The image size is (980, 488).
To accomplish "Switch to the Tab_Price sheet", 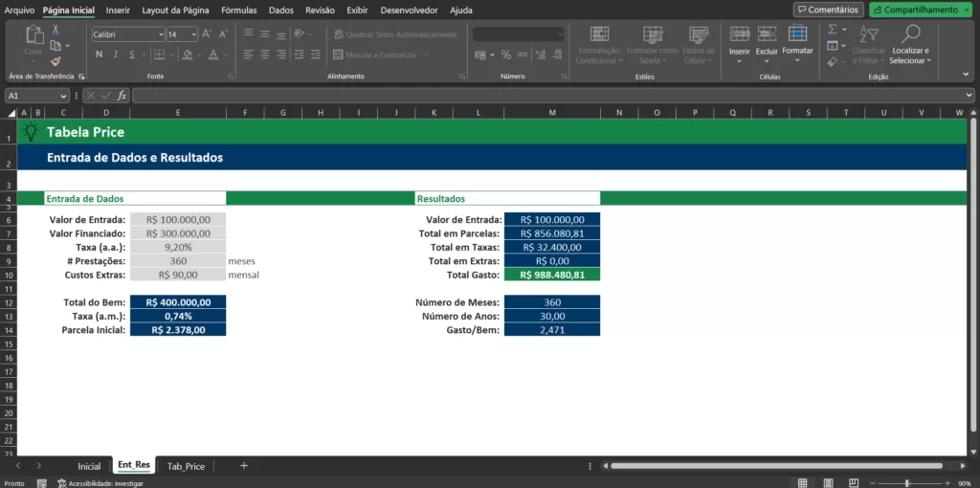I will 186,466.
